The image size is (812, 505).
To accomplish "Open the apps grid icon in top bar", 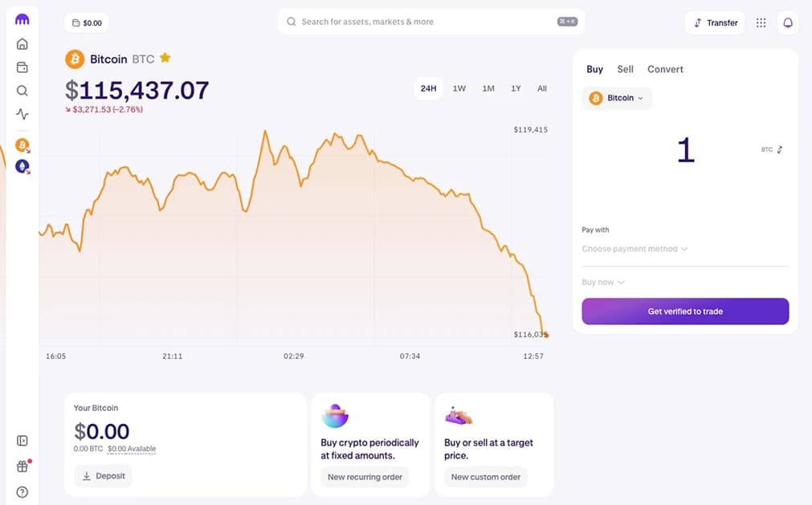I will (761, 22).
